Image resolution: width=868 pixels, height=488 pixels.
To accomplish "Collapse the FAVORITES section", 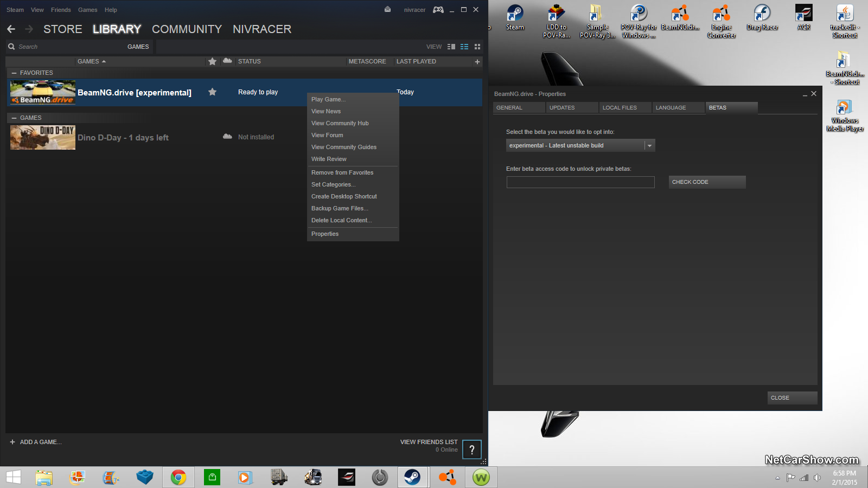I will tap(14, 73).
